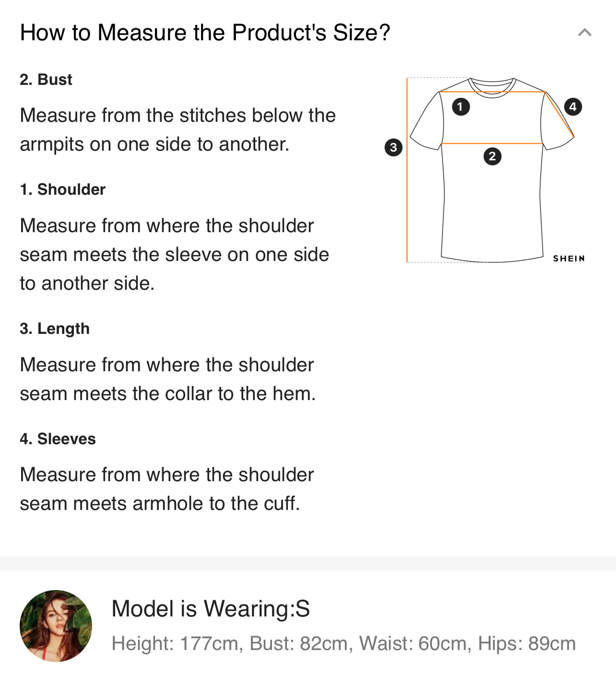
Task: Click the SHEIN logo on the diagram
Action: pyautogui.click(x=569, y=259)
